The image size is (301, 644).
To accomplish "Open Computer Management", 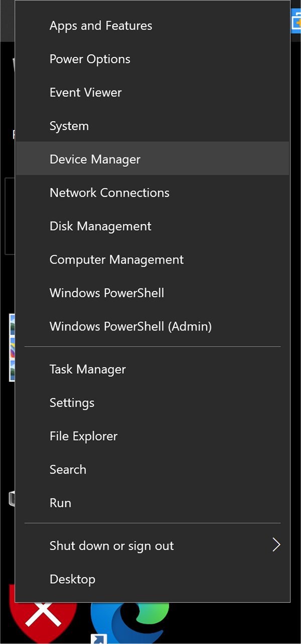I will tap(116, 259).
